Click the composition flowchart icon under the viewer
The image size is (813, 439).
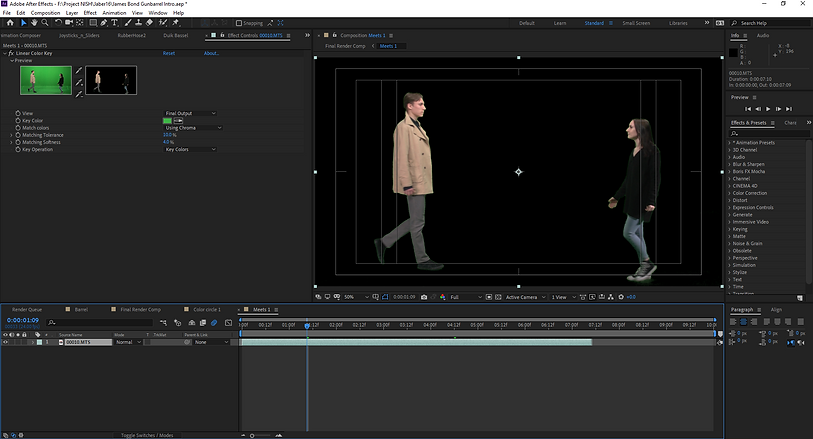click(x=611, y=297)
